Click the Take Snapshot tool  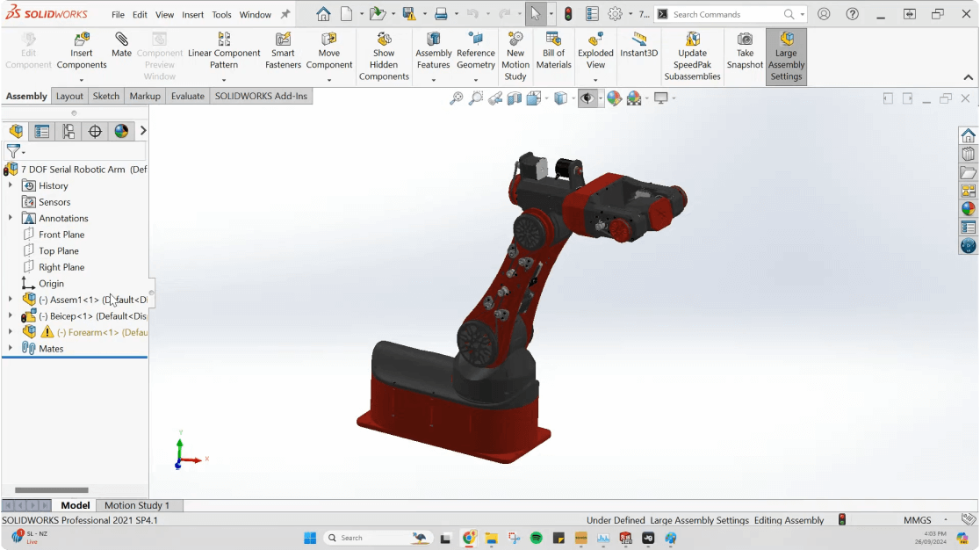coord(745,51)
